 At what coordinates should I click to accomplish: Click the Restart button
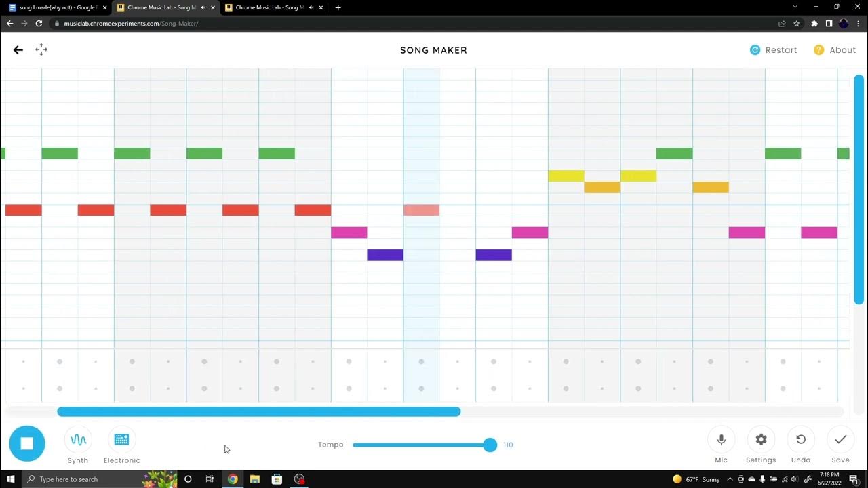(x=773, y=50)
